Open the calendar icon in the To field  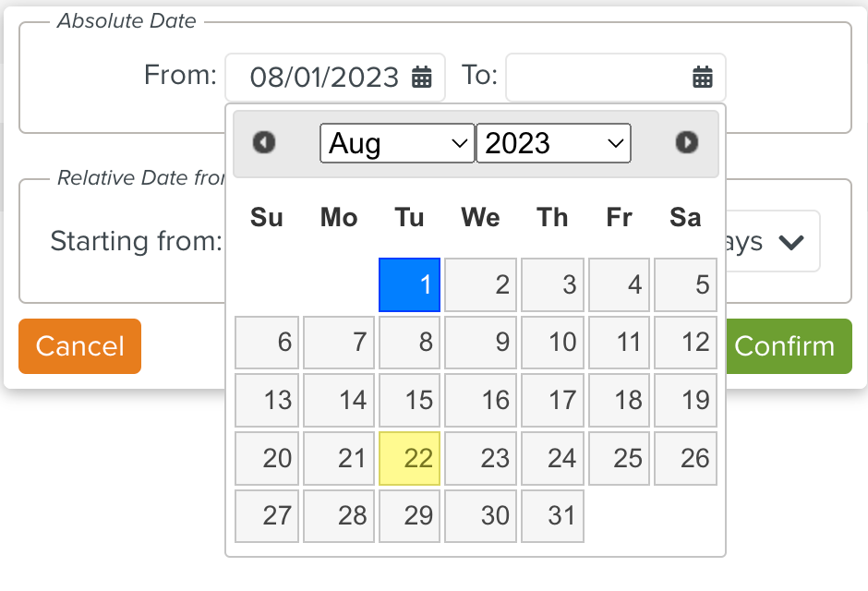[x=703, y=78]
